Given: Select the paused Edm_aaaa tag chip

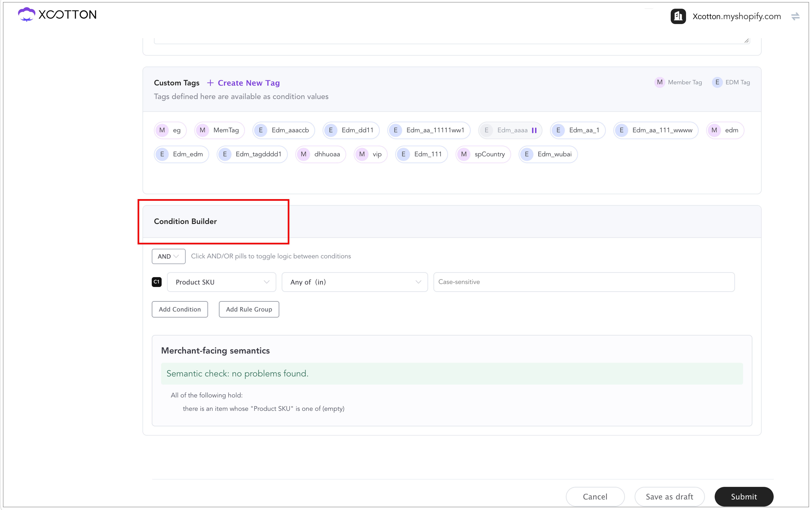Looking at the screenshot, I should point(510,130).
